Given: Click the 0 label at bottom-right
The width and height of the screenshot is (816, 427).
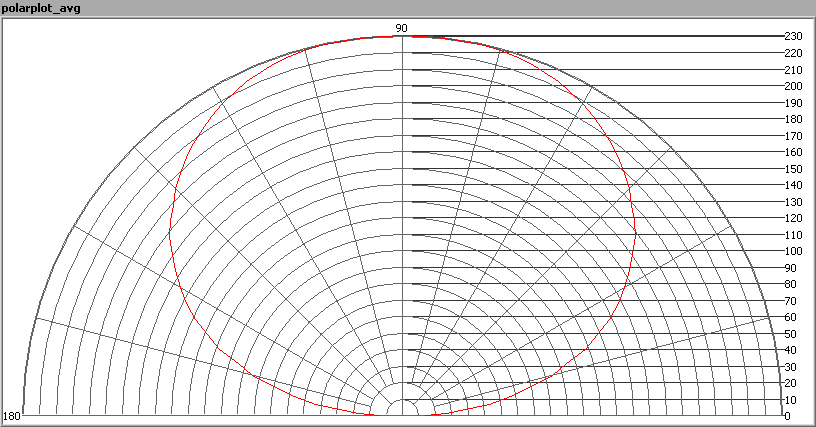Looking at the screenshot, I should coord(787,416).
